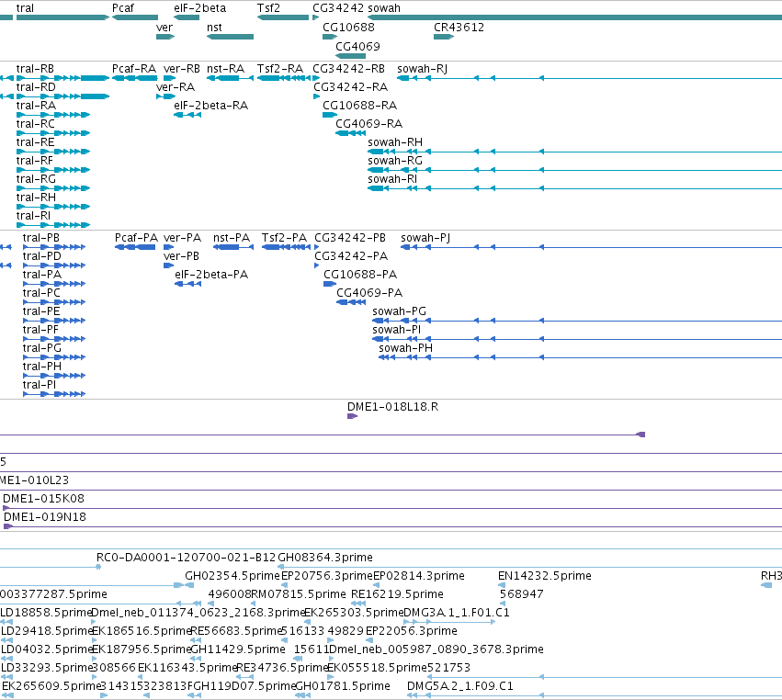Viewport: 782px width, 700px height.
Task: Select the CG4069 gene label
Action: (357, 46)
